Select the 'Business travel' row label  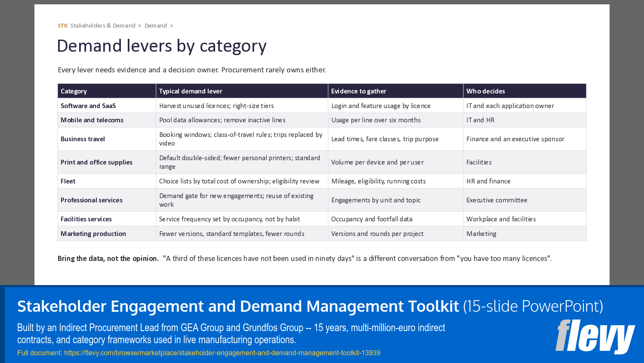(x=83, y=139)
